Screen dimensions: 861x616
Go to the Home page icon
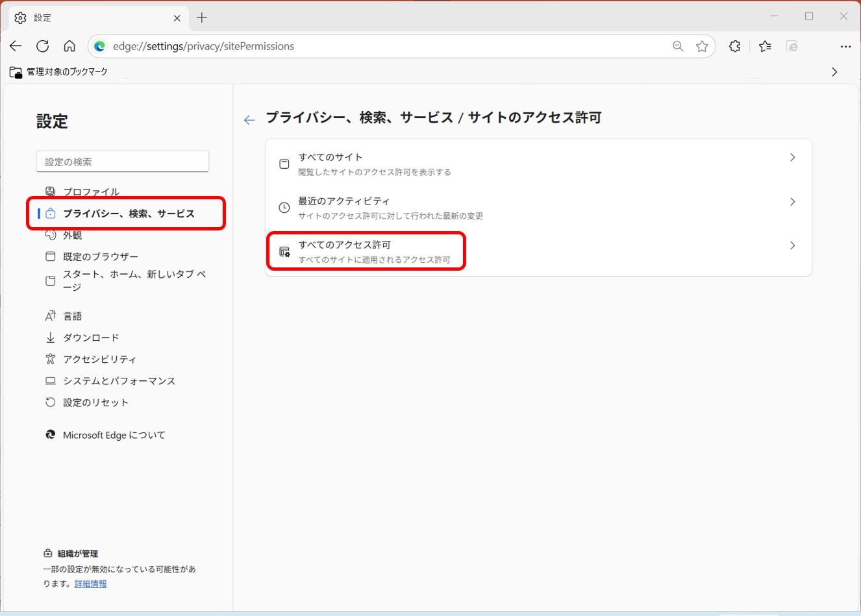point(69,46)
